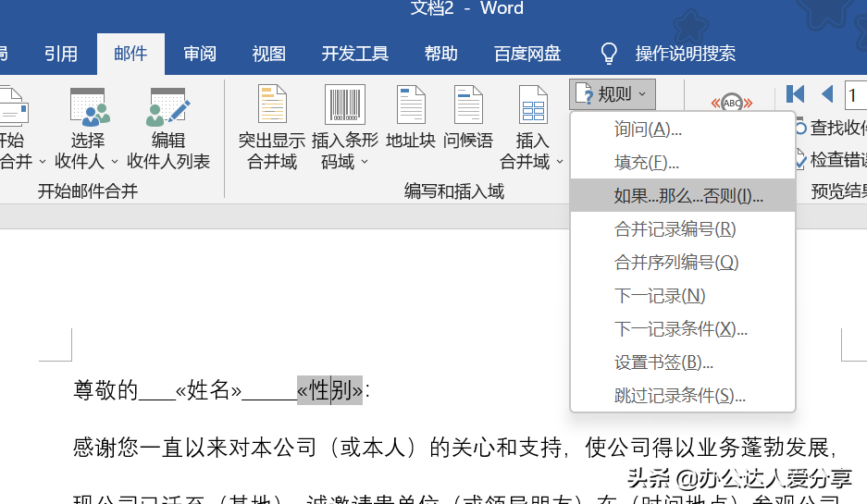Go to the 开发工具 tab
Viewport: 867px width, 504px height.
[x=355, y=54]
